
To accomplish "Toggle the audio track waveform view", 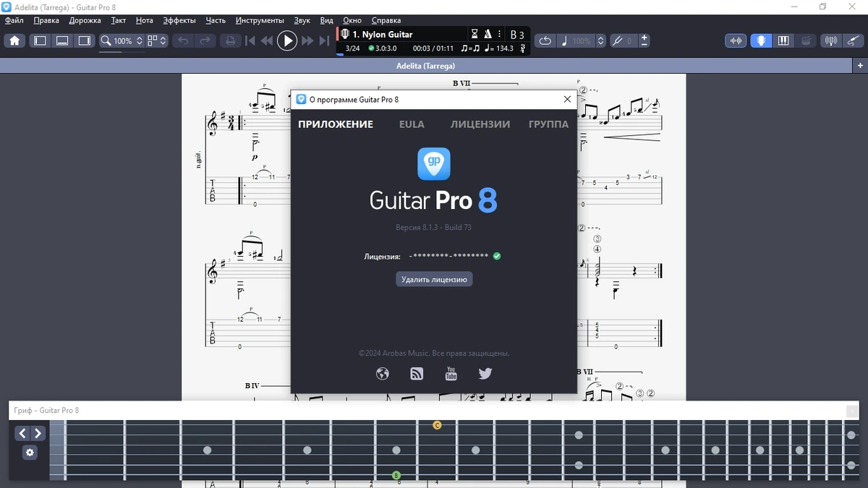I will 736,41.
